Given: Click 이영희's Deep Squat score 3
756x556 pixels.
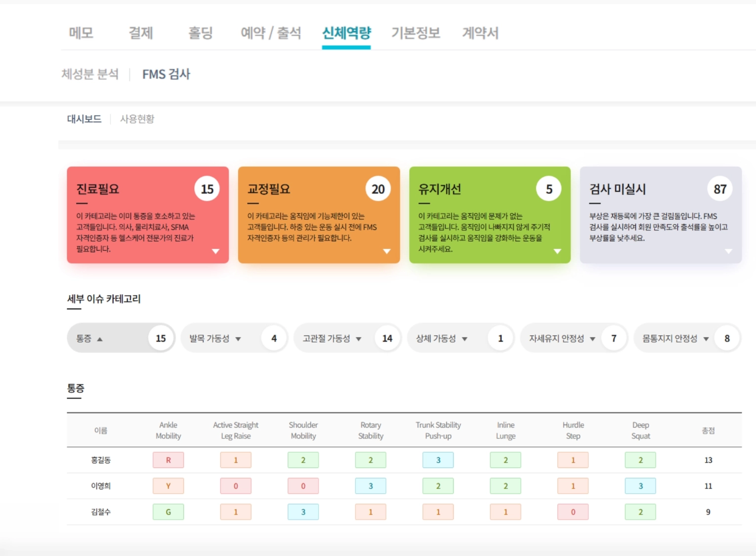Looking at the screenshot, I should 641,486.
